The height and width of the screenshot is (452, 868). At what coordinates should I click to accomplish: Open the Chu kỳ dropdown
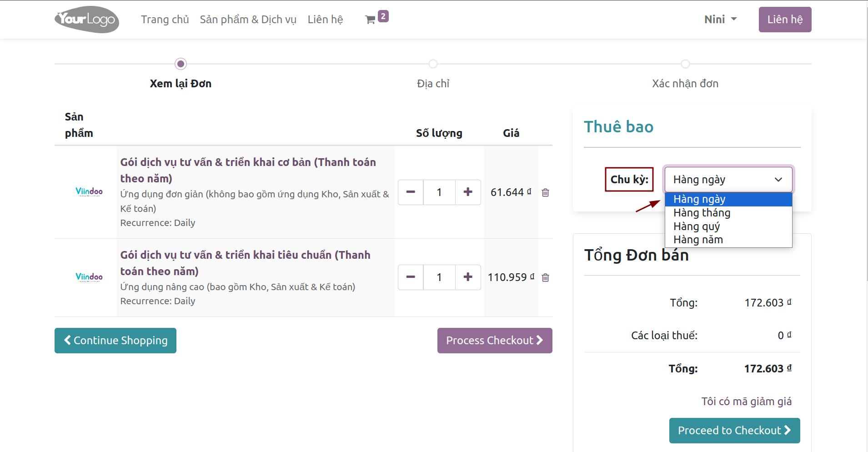click(x=728, y=180)
